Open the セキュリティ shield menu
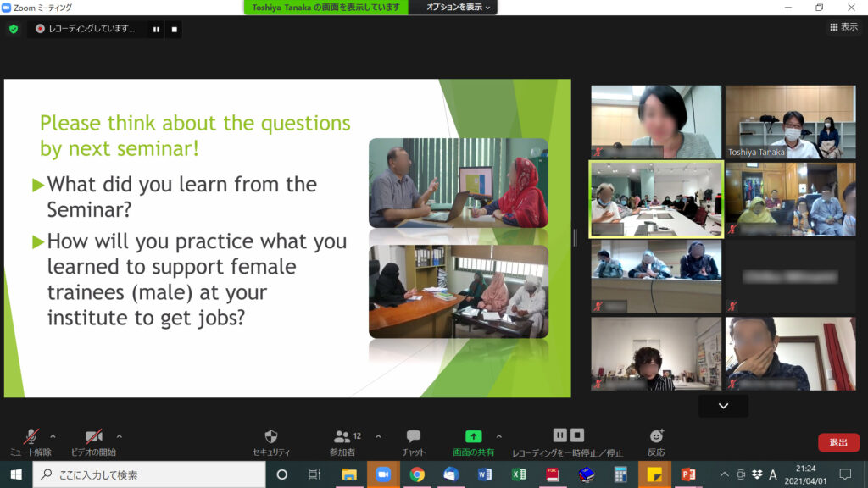The height and width of the screenshot is (488, 868). pos(271,438)
